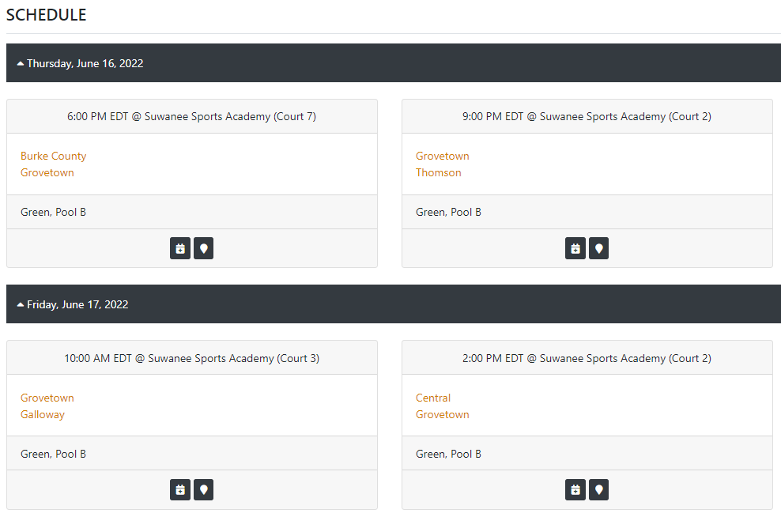Add Grovetown vs Galloway game to calendar
The width and height of the screenshot is (781, 532).
[x=179, y=489]
